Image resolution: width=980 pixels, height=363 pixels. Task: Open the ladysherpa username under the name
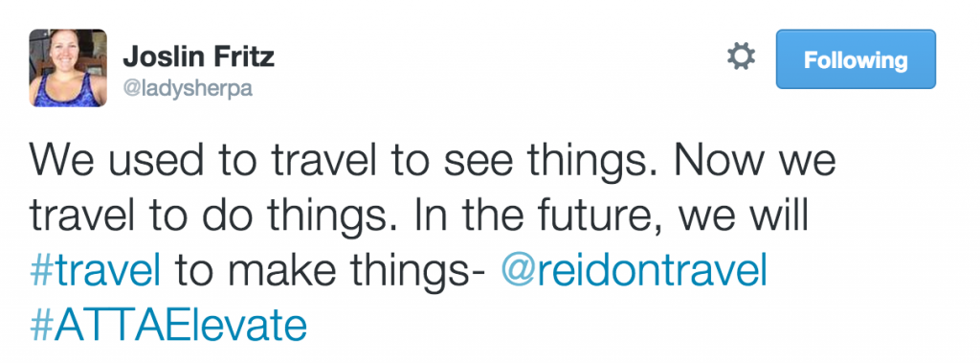pyautogui.click(x=187, y=89)
